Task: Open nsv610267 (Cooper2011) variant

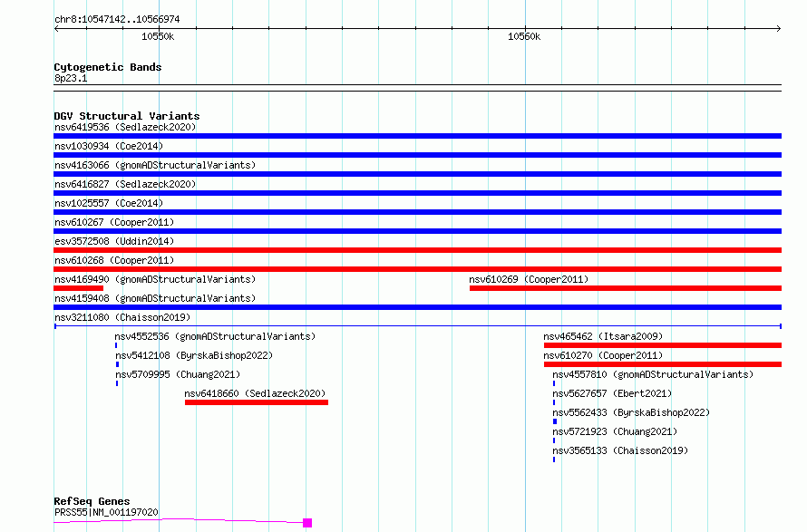Action: pyautogui.click(x=114, y=222)
